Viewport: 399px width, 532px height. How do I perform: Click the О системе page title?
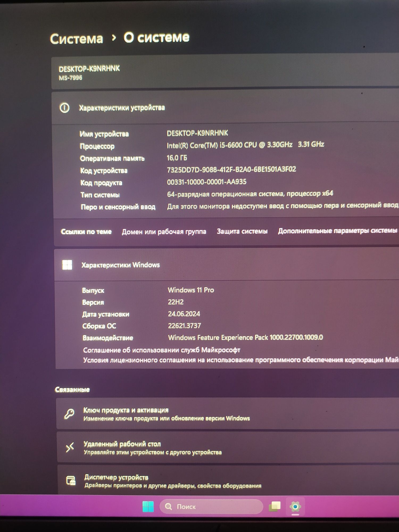(157, 37)
